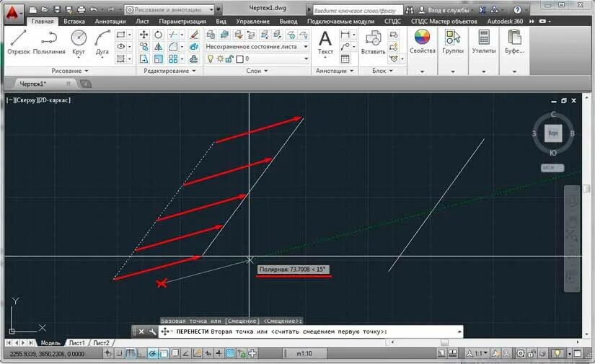Click the Array tool icon
Viewport: 595px width, 364px height.
(173, 59)
